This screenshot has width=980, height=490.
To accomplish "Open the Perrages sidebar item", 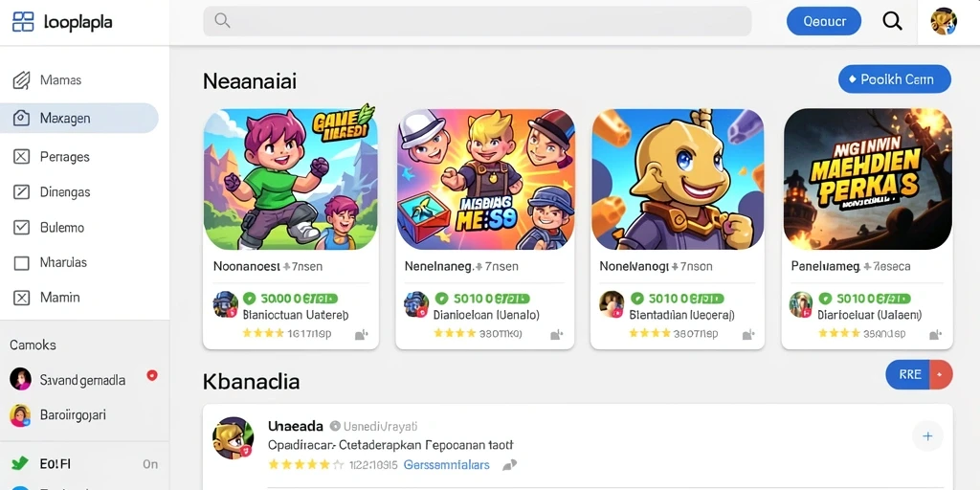I will click(64, 157).
